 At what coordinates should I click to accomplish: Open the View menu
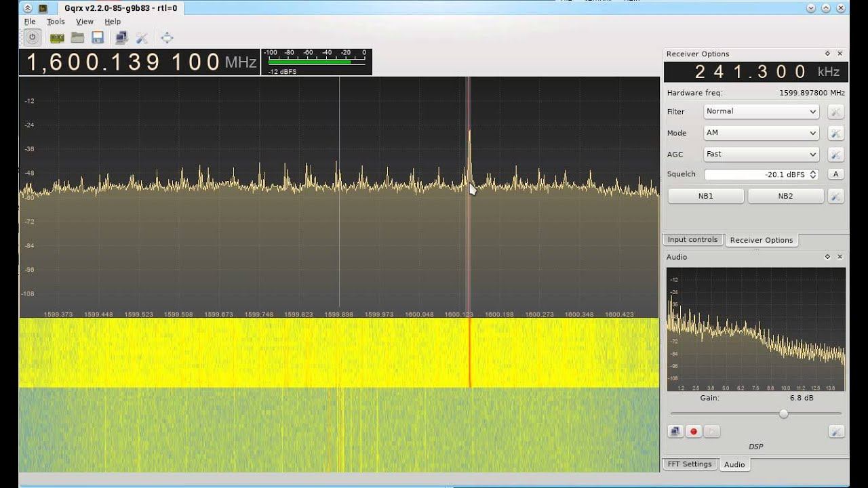click(84, 22)
